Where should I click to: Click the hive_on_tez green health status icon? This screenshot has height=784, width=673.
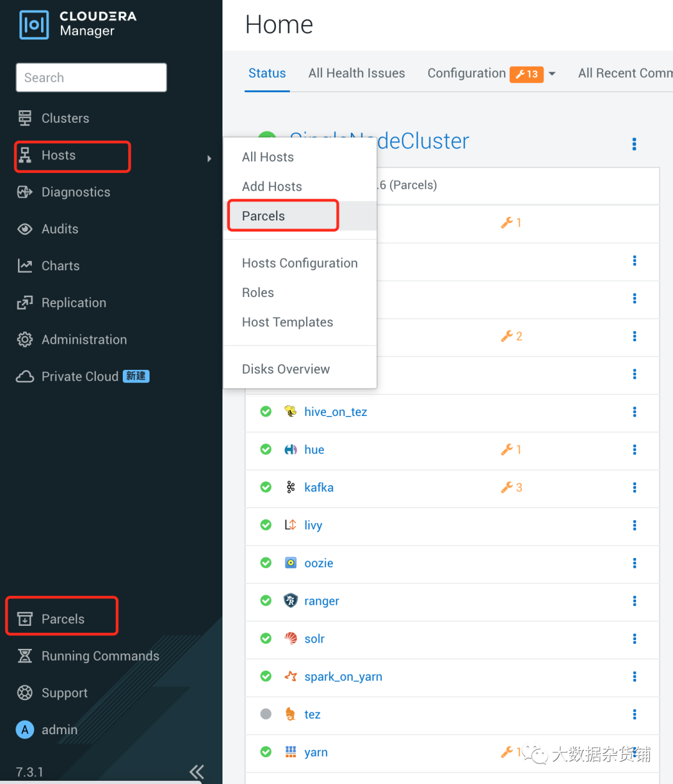266,412
